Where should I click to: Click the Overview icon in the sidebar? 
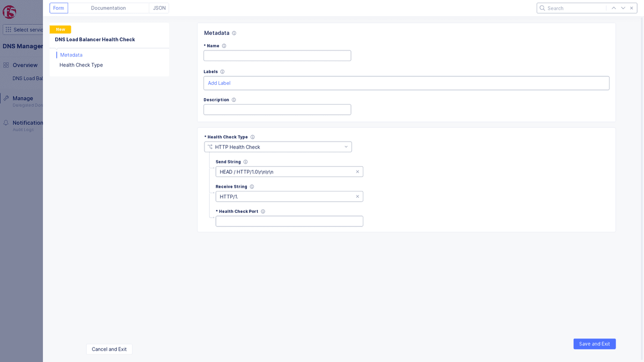6,64
